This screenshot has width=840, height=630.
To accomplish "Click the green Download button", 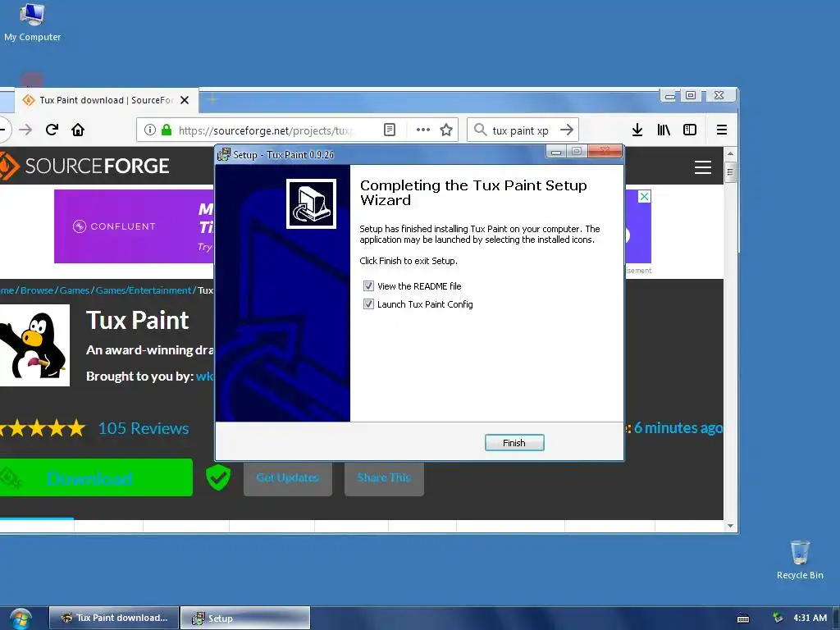I will coord(96,477).
